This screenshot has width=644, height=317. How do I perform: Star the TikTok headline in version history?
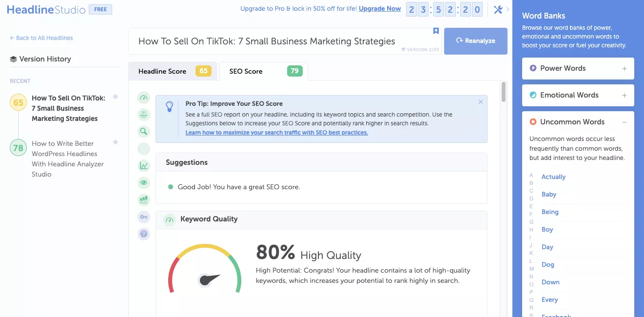tap(116, 97)
